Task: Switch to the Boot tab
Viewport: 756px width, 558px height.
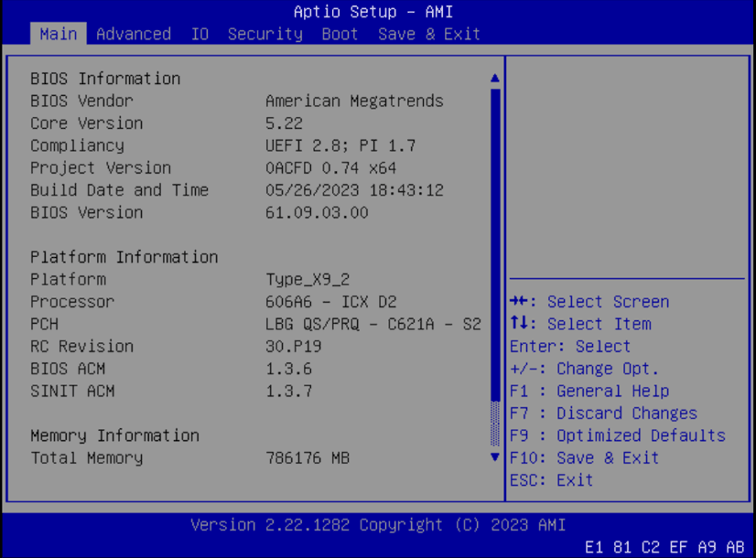Action: (340, 34)
